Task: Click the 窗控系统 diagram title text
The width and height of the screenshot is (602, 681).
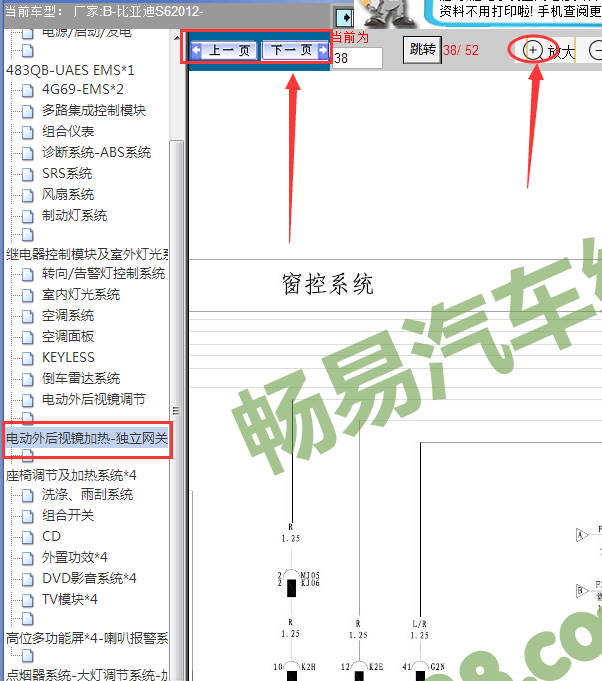Action: click(327, 284)
